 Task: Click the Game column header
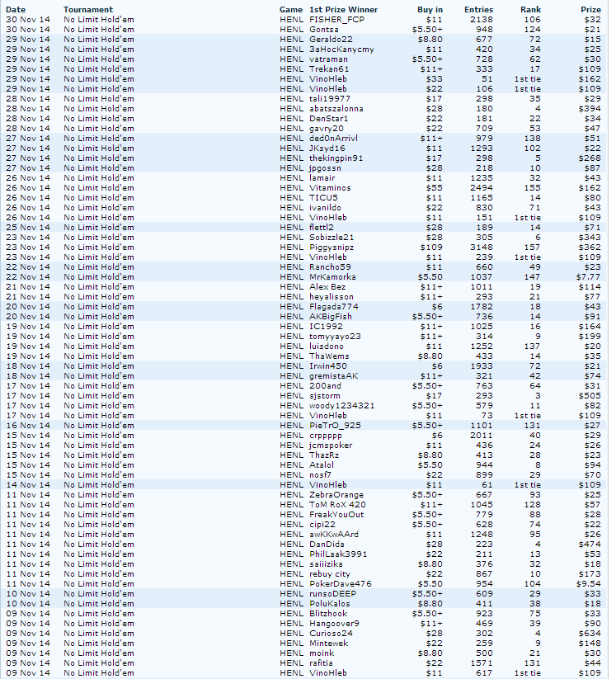click(x=291, y=10)
